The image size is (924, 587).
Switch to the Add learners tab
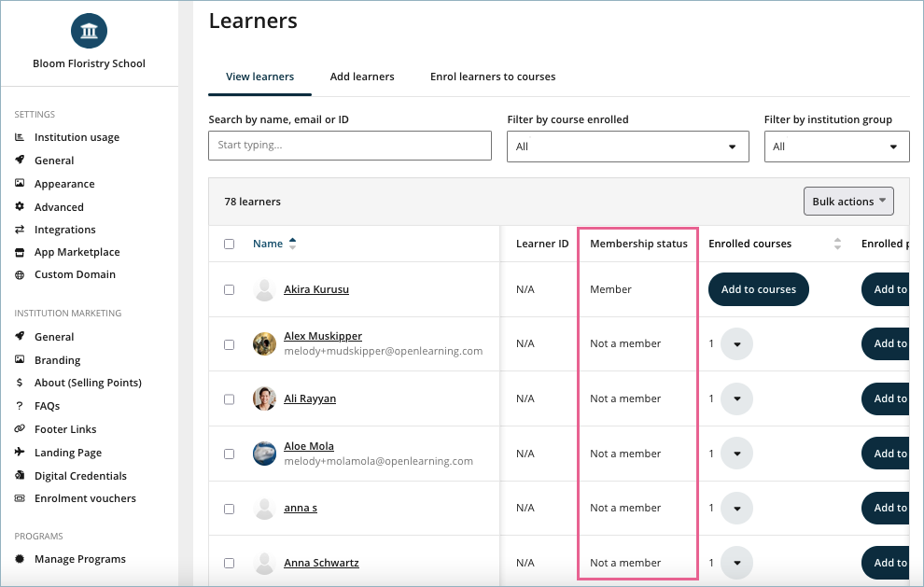click(x=362, y=77)
